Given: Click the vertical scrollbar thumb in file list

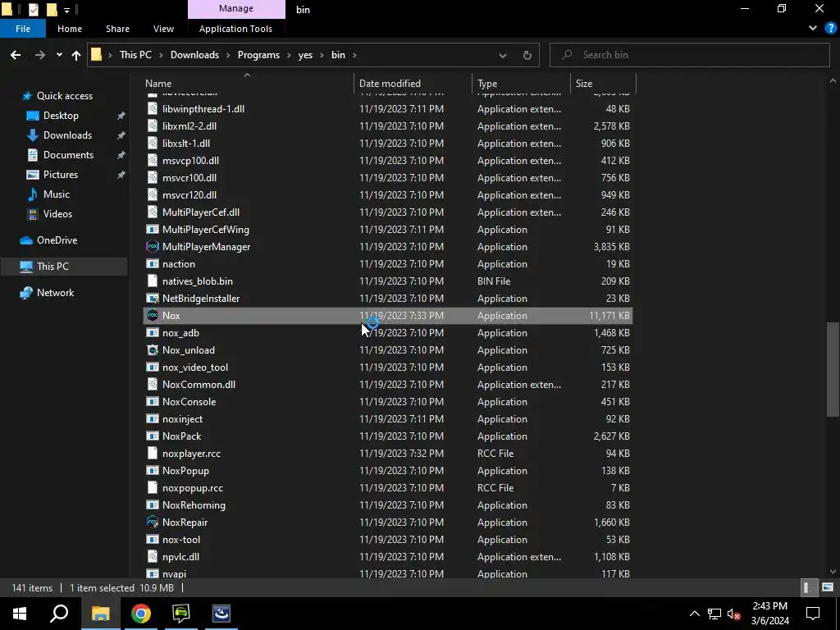Looking at the screenshot, I should click(x=833, y=368).
